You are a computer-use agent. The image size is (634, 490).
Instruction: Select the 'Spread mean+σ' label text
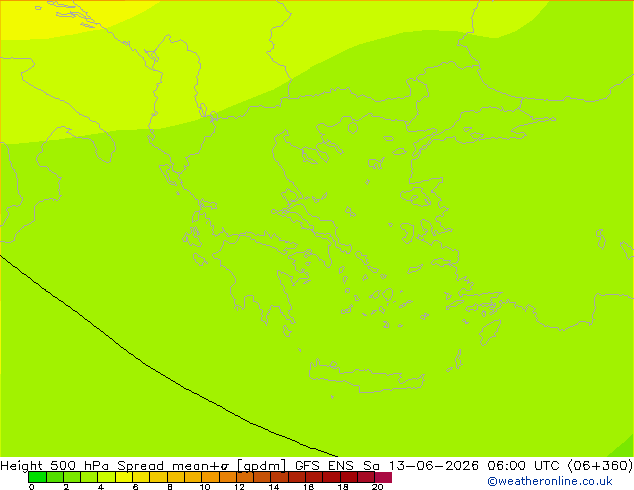(173, 465)
